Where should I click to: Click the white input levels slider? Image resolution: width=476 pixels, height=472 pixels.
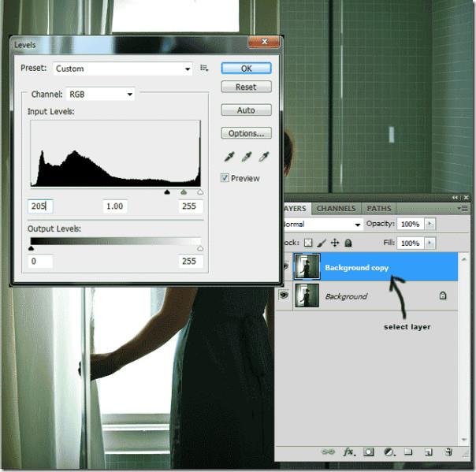pyautogui.click(x=199, y=191)
